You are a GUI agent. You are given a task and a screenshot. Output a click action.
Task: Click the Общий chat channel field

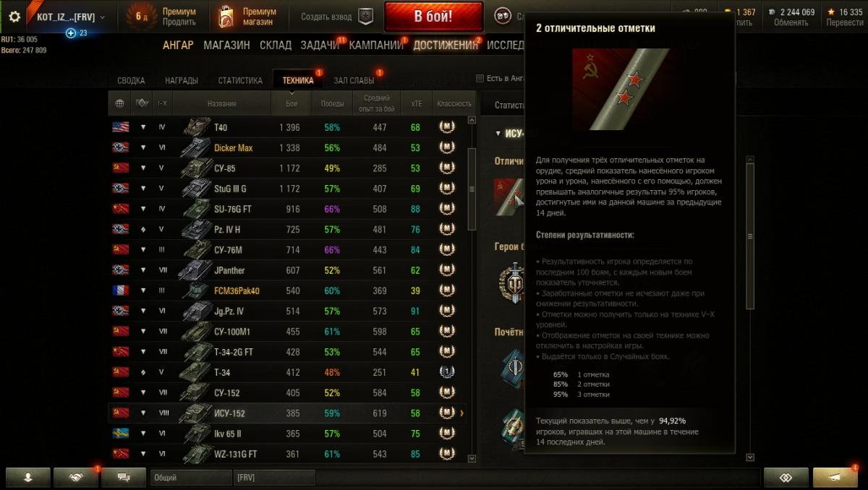click(x=191, y=478)
